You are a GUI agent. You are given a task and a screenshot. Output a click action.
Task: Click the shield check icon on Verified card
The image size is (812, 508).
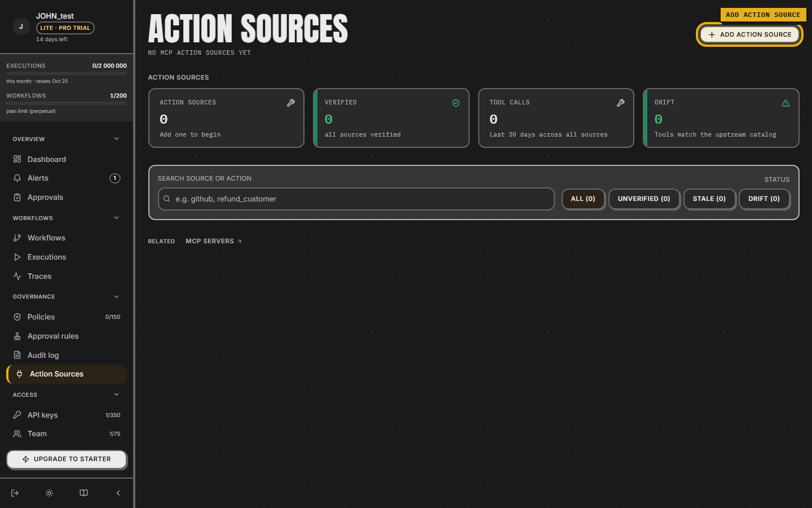(456, 103)
